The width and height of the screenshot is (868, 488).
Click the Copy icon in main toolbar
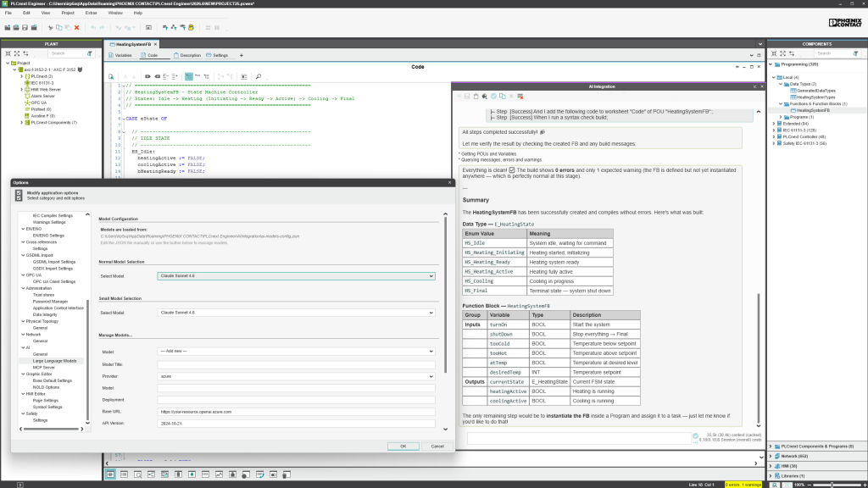pos(59,28)
